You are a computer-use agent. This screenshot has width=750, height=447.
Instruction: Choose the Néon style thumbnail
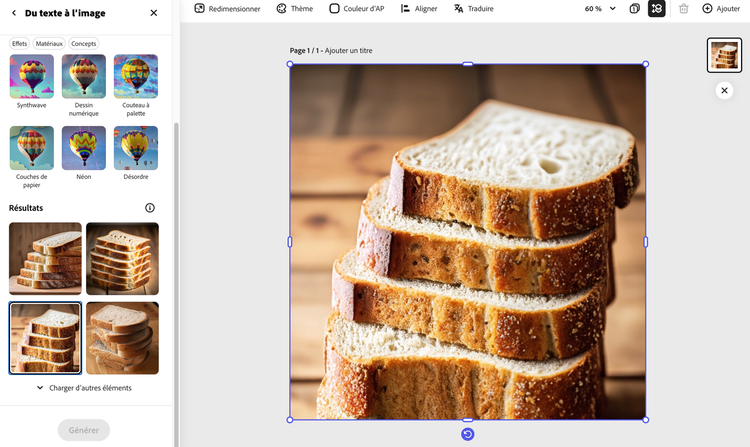tap(84, 148)
